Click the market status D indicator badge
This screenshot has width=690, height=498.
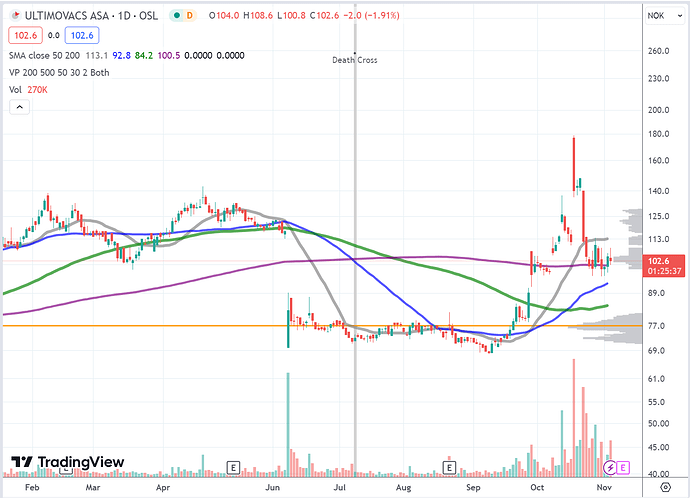click(189, 15)
